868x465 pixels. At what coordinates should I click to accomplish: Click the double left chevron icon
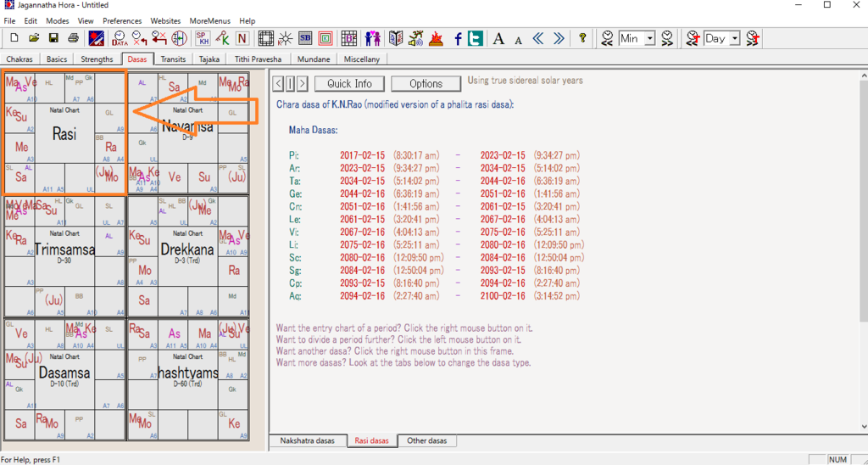tap(538, 38)
